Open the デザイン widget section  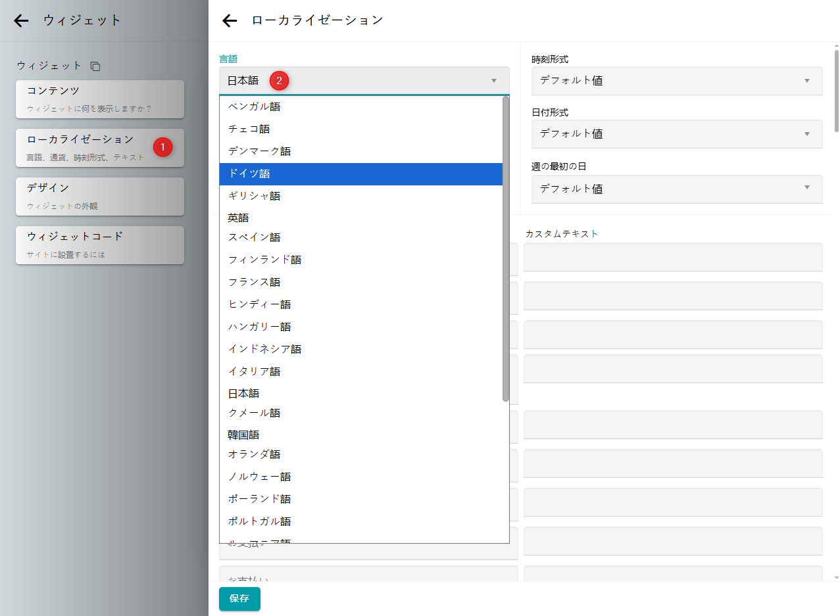tap(100, 197)
